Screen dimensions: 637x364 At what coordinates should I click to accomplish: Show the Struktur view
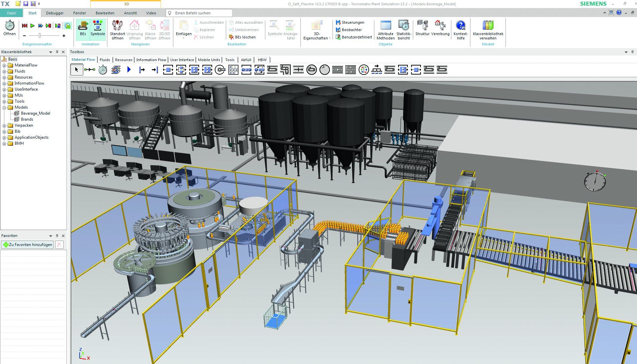pos(422,28)
